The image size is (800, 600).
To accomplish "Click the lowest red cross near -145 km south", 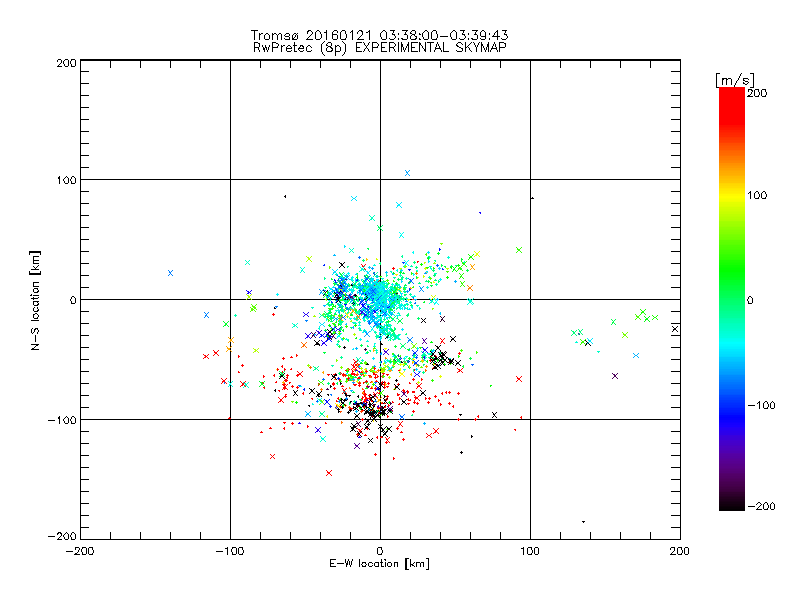I will (x=329, y=473).
